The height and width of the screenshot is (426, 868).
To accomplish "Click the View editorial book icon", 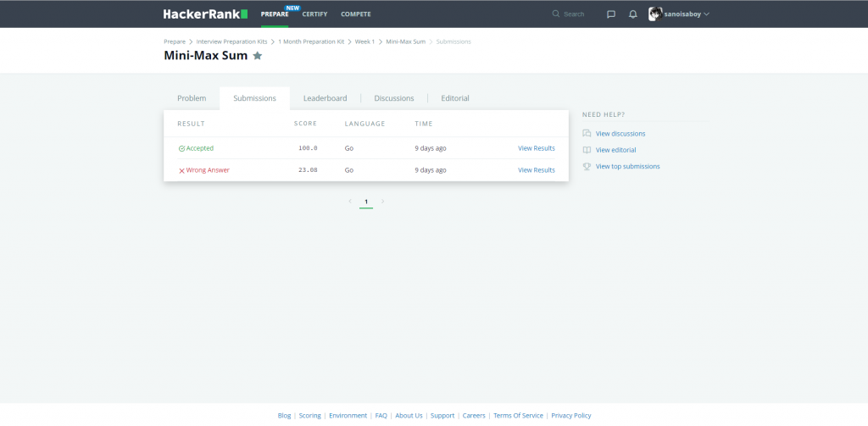I will 587,150.
